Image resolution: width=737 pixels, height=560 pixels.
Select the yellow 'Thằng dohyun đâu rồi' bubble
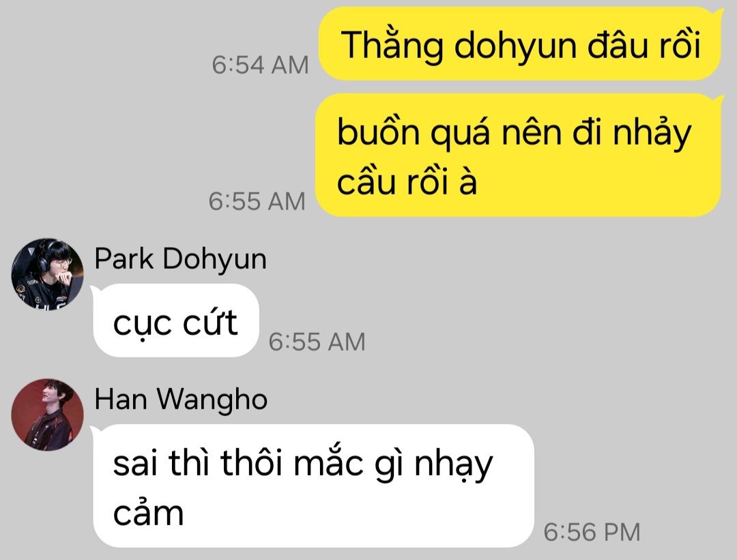tap(520, 44)
